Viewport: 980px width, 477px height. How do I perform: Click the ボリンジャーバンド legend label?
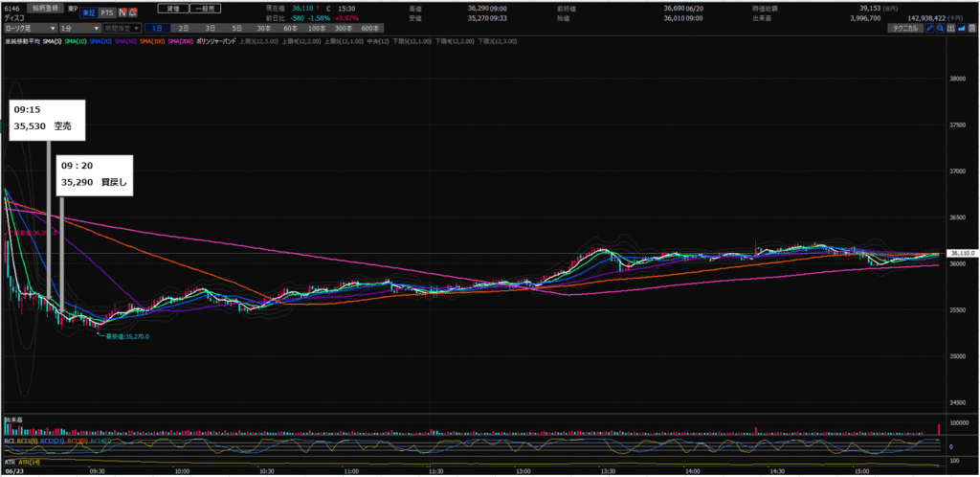(x=216, y=41)
